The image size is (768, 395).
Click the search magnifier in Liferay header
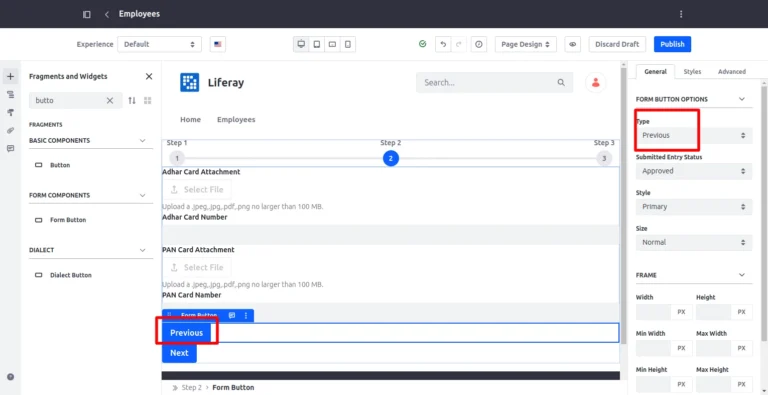tap(561, 83)
